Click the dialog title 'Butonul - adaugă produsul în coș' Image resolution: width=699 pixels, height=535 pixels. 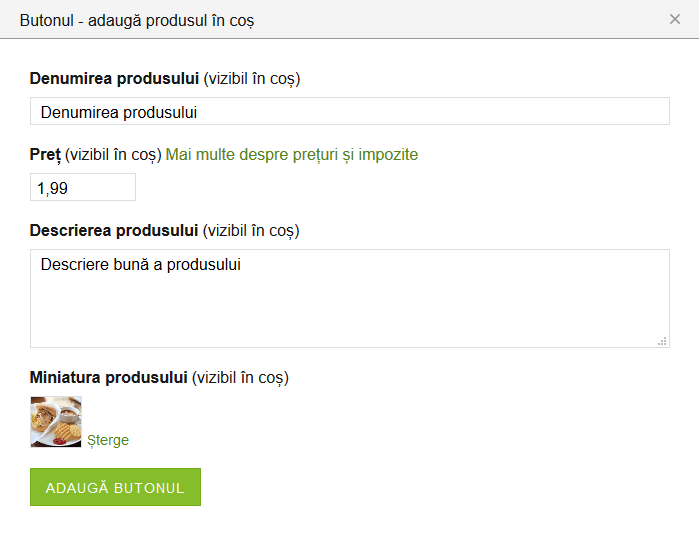pos(137,20)
